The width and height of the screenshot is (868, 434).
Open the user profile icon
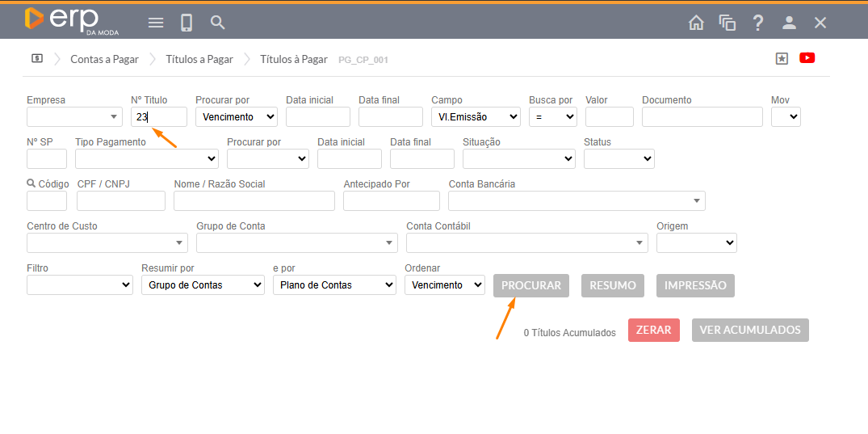pyautogui.click(x=789, y=23)
